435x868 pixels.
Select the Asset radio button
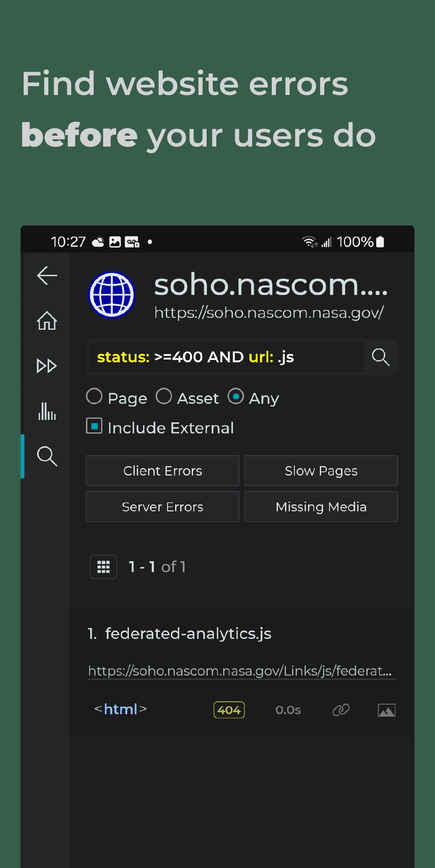tap(164, 396)
